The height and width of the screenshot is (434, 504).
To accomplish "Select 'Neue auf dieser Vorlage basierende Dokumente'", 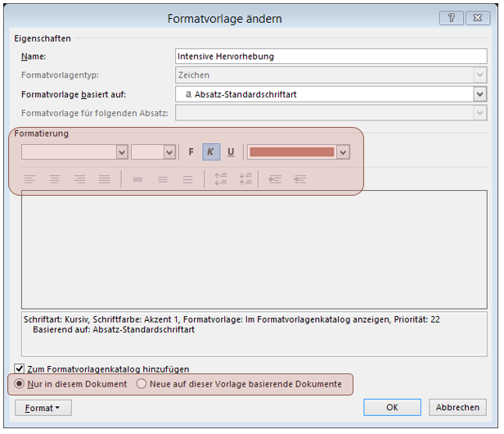I will point(142,384).
